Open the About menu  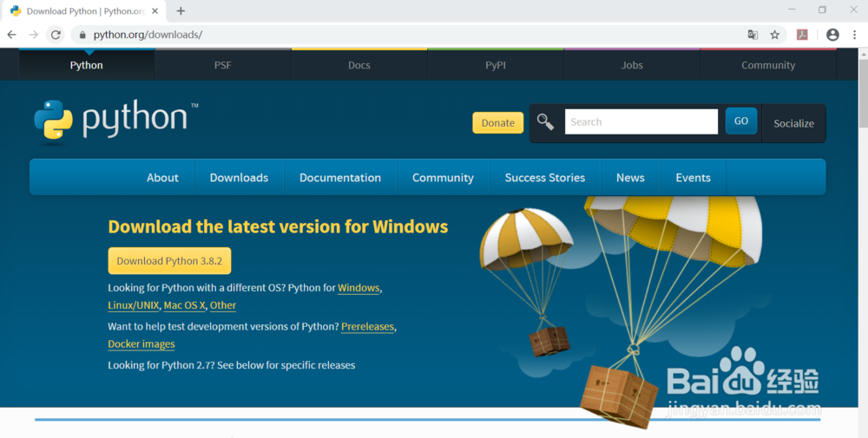click(x=162, y=178)
